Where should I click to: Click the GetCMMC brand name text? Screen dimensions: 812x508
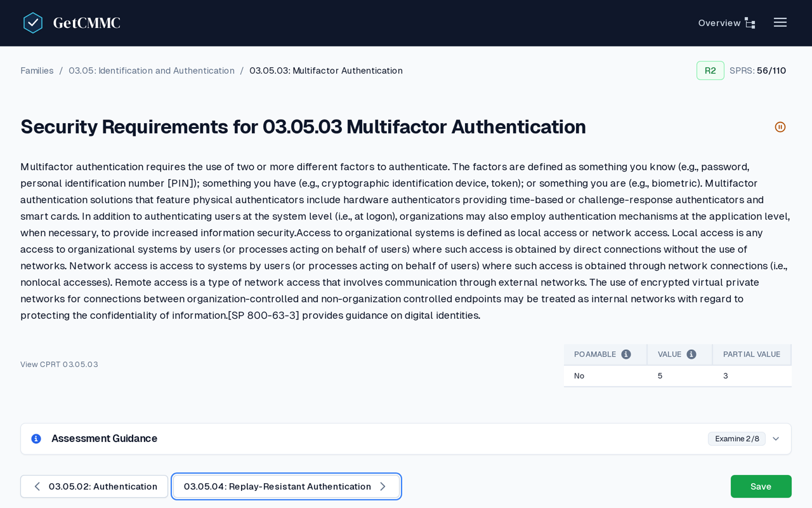(86, 23)
